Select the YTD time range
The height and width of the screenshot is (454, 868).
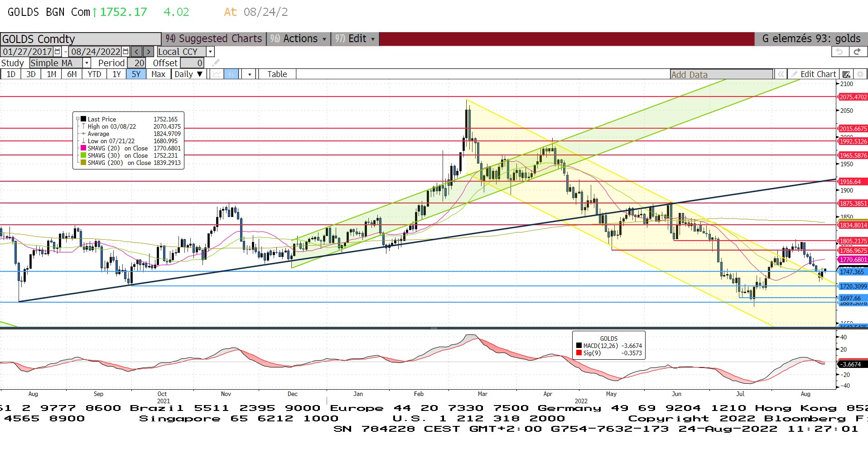[x=94, y=74]
